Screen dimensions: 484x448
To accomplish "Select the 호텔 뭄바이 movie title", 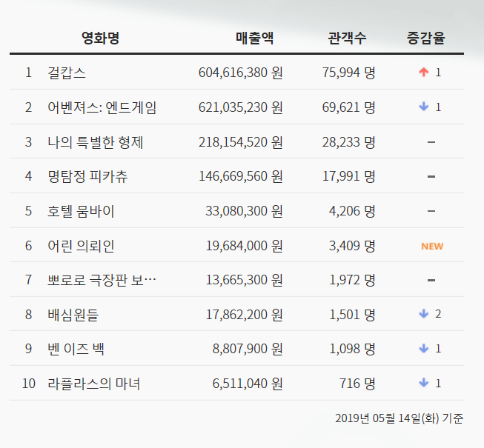I will (80, 211).
